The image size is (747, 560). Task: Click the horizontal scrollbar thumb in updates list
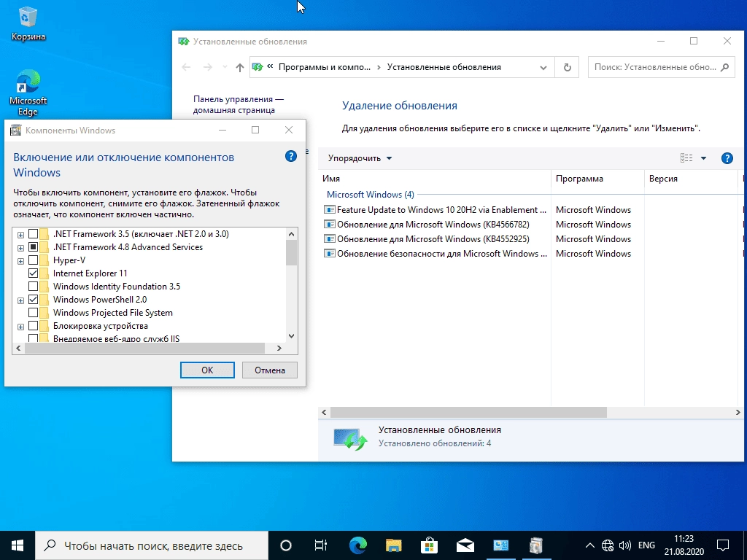tap(468, 413)
